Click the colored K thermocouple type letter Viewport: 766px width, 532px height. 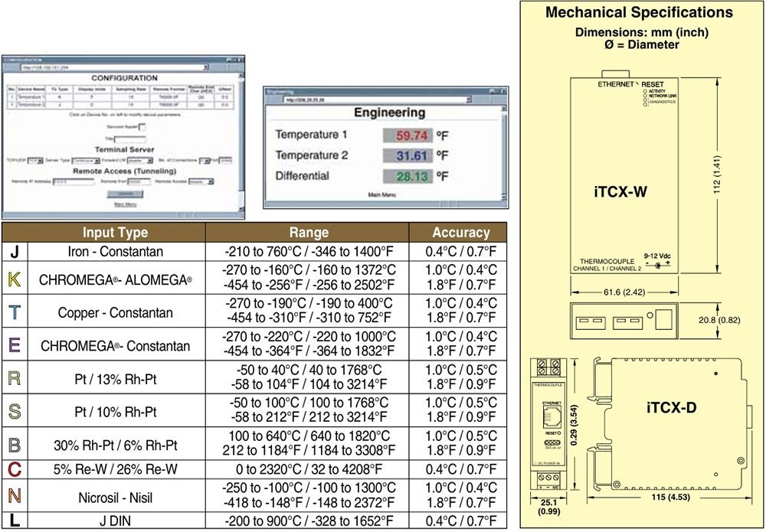(13, 280)
